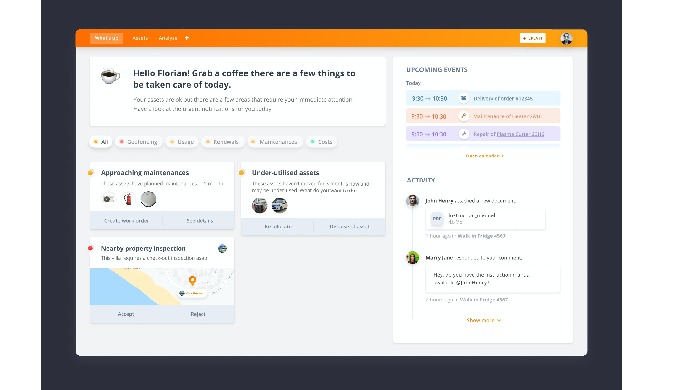This screenshot has height=390, width=680.
Task: Click the grey round asset thumbnail in Approaching maintenances
Action: 148,199
